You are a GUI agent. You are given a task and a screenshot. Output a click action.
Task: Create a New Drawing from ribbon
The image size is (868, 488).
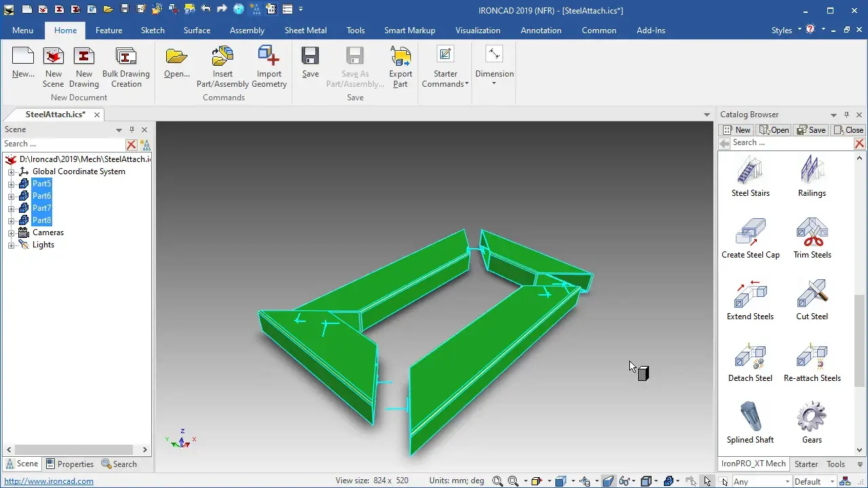(x=84, y=66)
